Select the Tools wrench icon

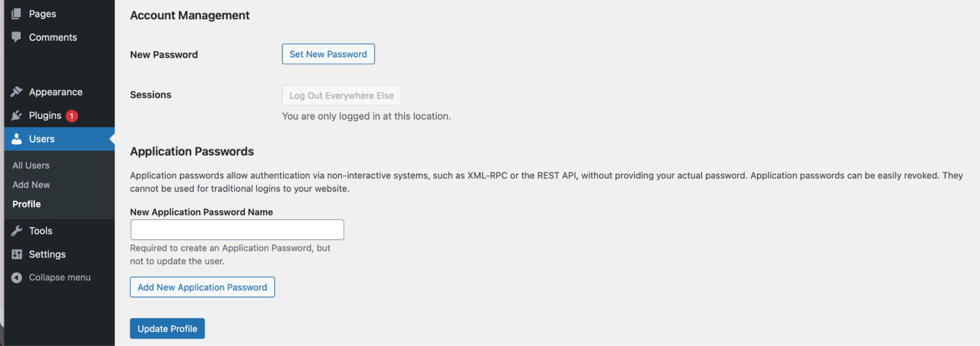[x=16, y=230]
